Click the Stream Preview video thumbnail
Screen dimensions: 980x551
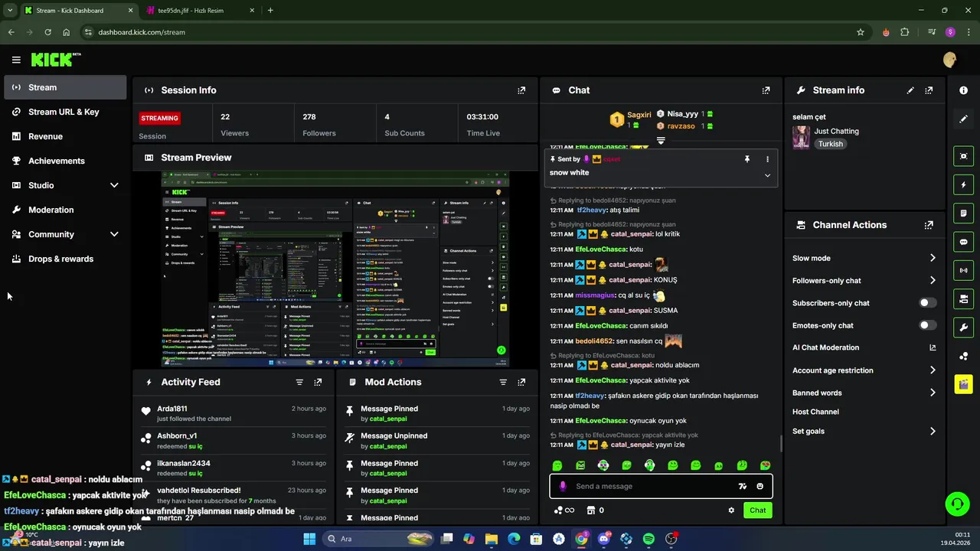[335, 269]
